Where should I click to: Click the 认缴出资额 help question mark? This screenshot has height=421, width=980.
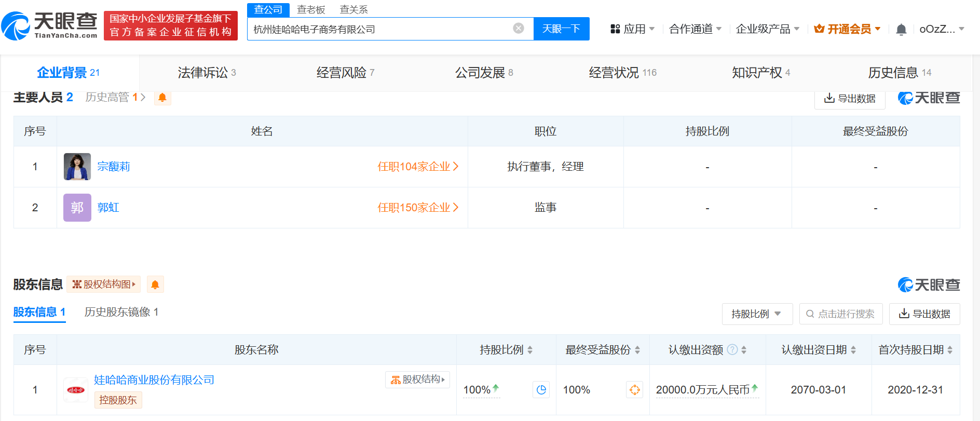point(732,350)
